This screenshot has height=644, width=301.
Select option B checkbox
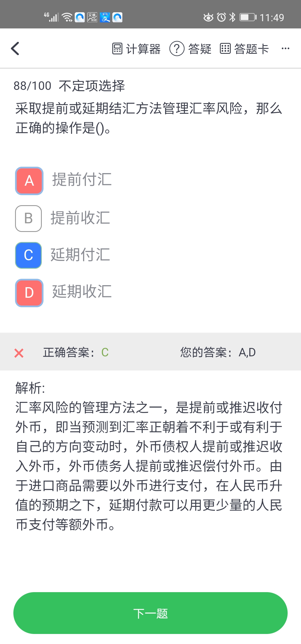28,218
